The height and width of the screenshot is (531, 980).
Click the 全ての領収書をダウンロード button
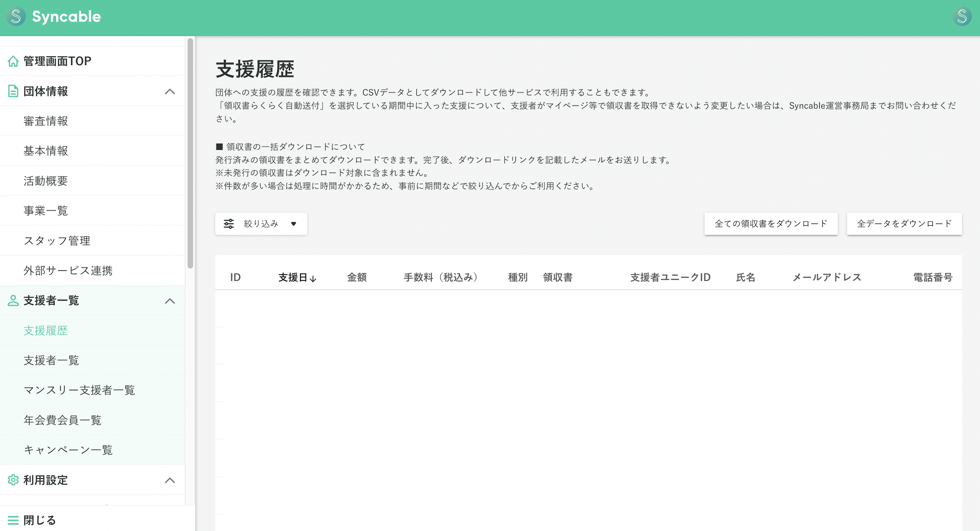(x=771, y=224)
